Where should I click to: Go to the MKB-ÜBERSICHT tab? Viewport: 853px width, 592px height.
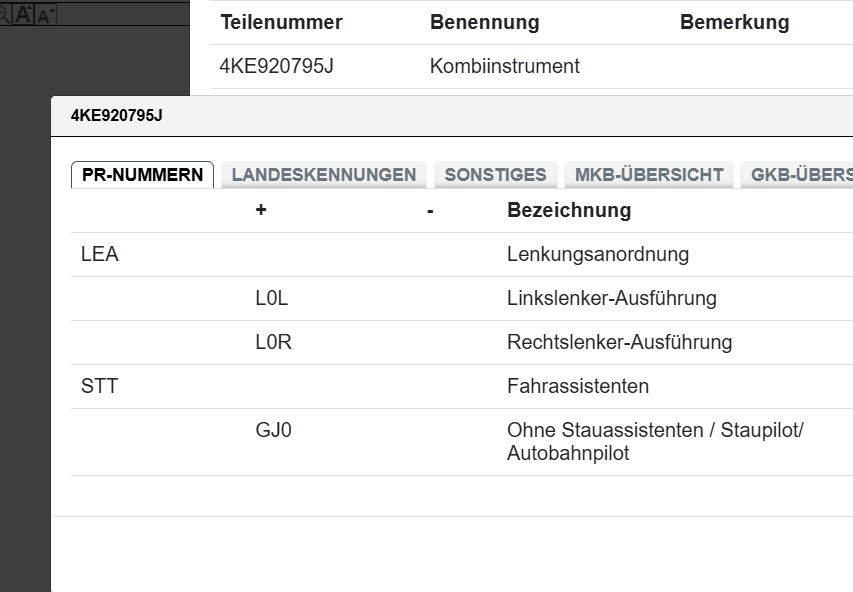(649, 175)
